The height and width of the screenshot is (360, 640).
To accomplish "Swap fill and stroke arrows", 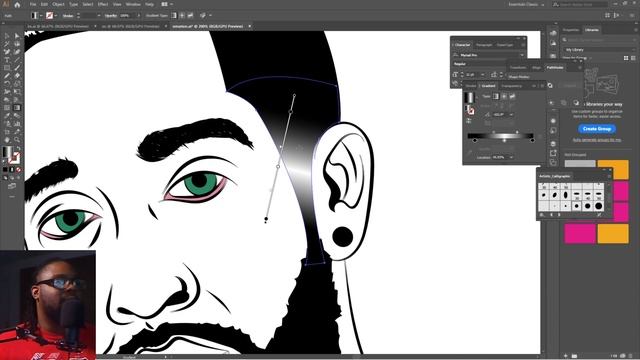I will (18, 149).
